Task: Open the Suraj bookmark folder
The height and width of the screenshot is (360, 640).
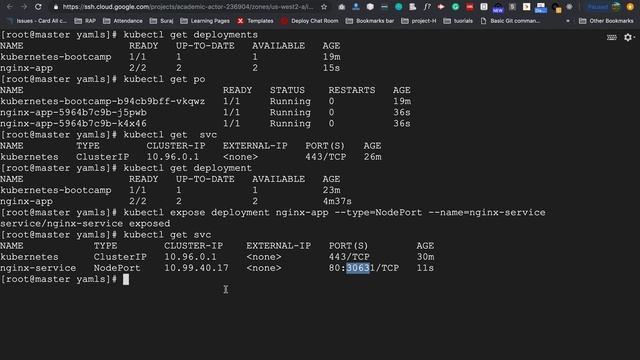Action: point(162,21)
